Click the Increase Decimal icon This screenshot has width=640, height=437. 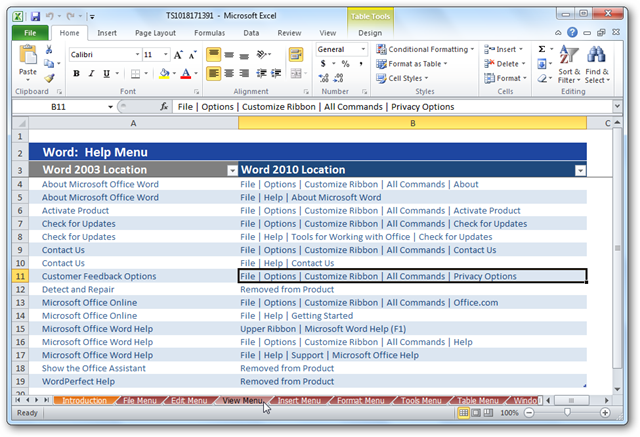[x=324, y=78]
